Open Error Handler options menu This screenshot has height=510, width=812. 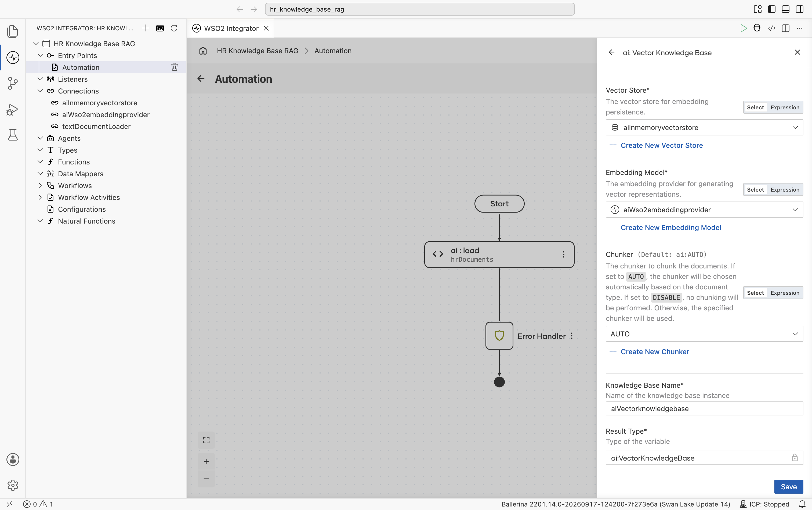coord(572,336)
